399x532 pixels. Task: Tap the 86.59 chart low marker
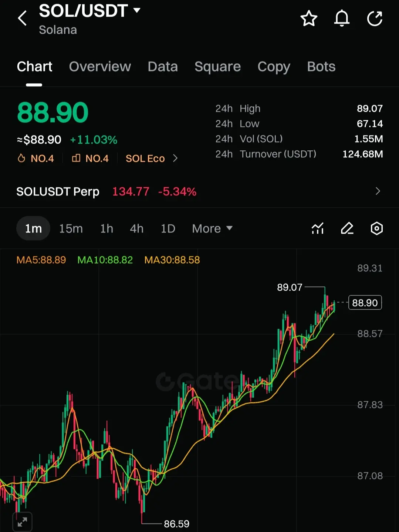[x=176, y=523]
